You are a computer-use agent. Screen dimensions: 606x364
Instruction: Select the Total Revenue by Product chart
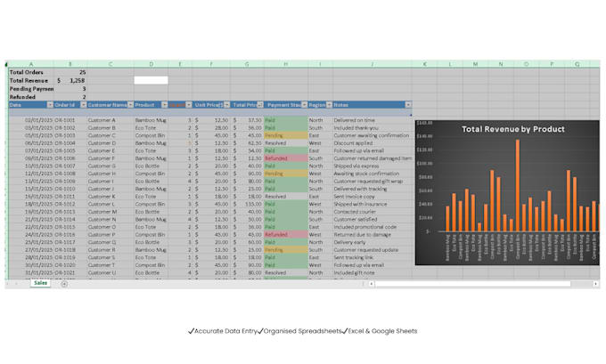click(507, 192)
